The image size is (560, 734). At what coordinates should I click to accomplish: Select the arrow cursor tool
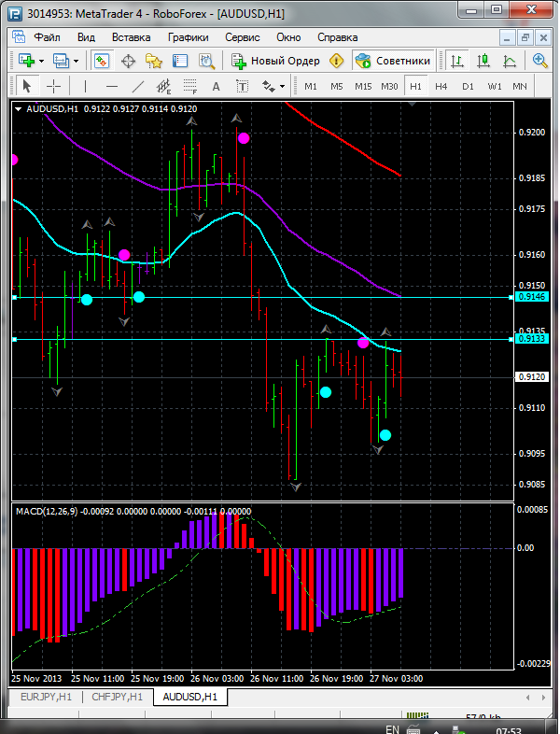[x=27, y=86]
